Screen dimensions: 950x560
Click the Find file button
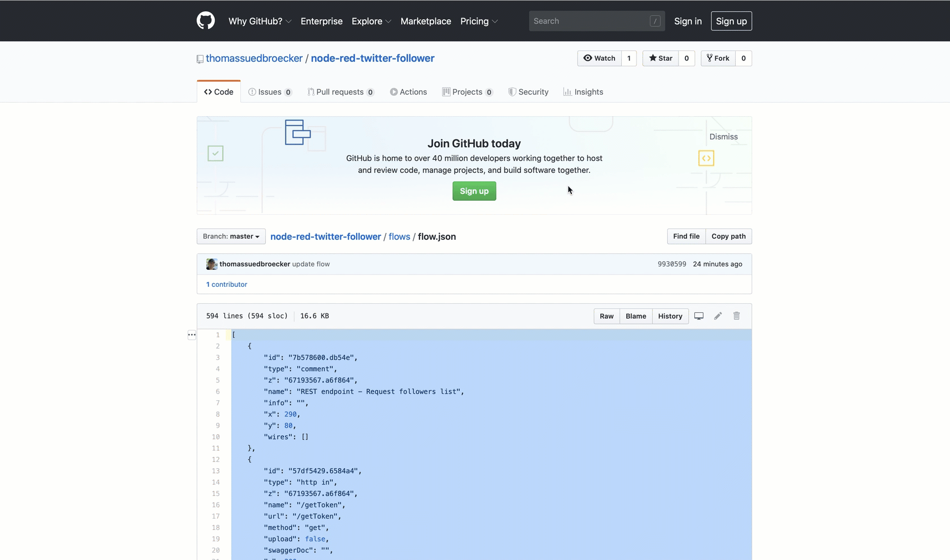click(686, 236)
